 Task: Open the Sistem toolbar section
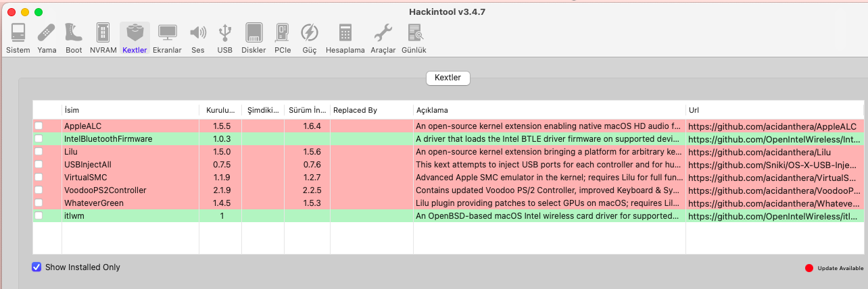coord(18,38)
